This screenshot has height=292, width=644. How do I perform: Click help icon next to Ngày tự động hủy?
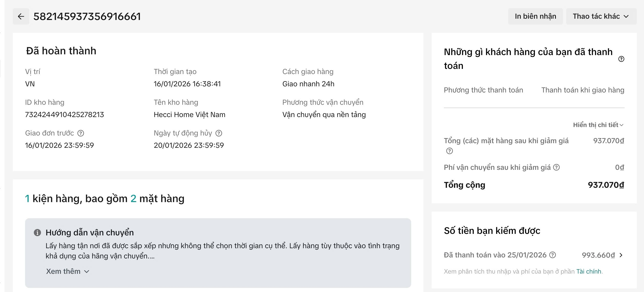coord(219,133)
